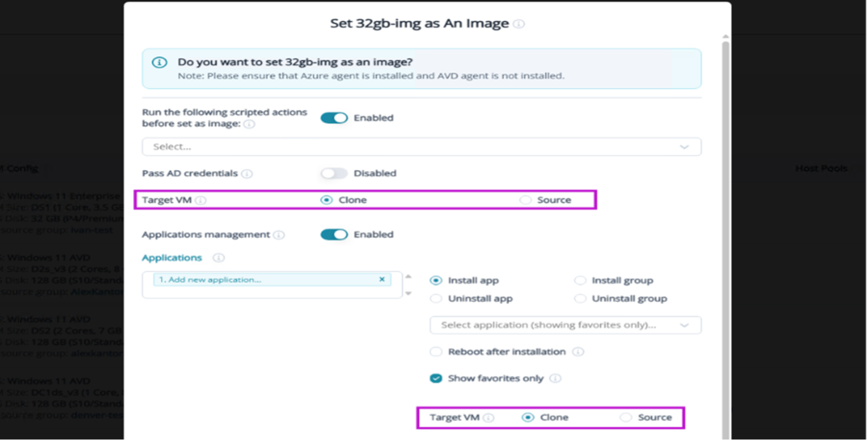Click info icon next to Applications link

click(219, 258)
